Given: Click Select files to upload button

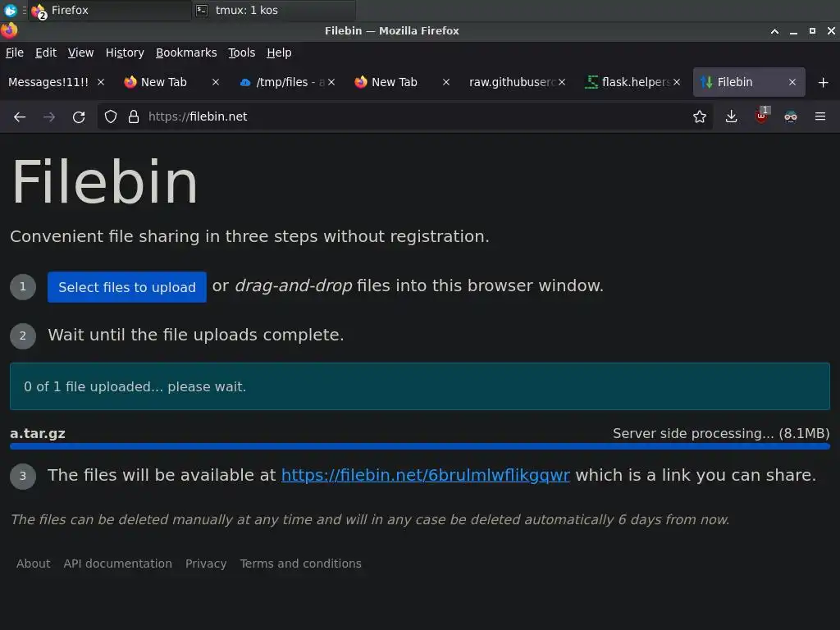Looking at the screenshot, I should (127, 287).
